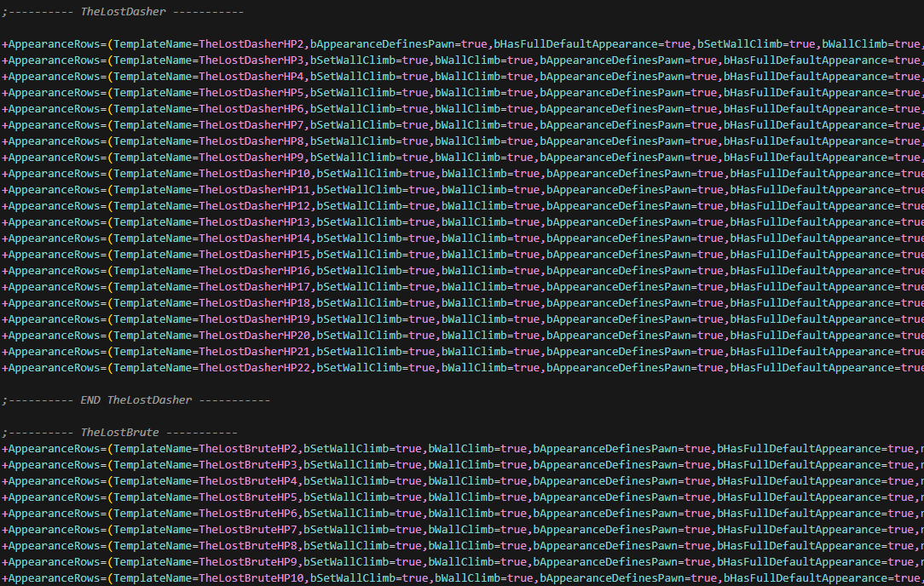This screenshot has width=924, height=586.
Task: Click on the TheLostDasherHP6 value
Action: 251,109
